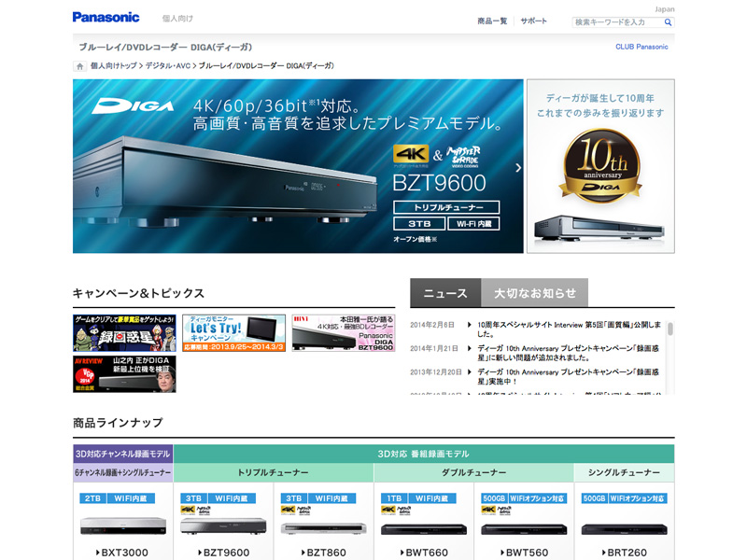This screenshot has height=560, width=747.
Task: Click the 4K icon above BZT860
Action: coord(289,510)
